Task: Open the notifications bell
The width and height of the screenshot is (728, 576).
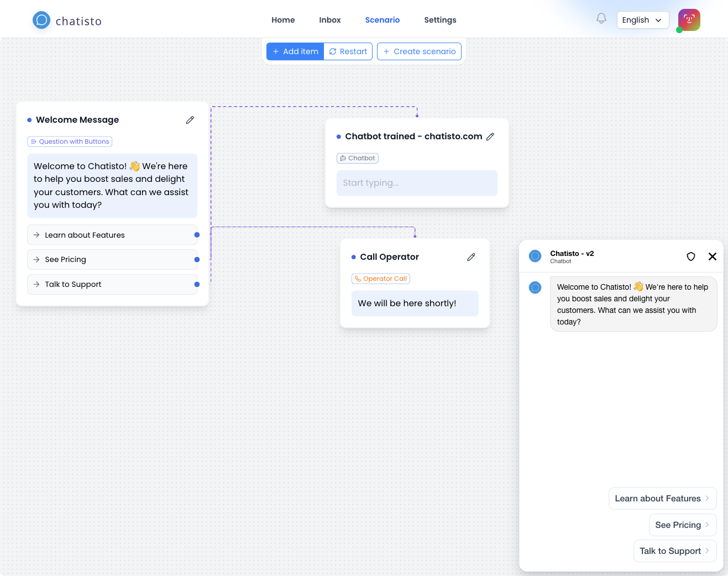Action: click(601, 19)
